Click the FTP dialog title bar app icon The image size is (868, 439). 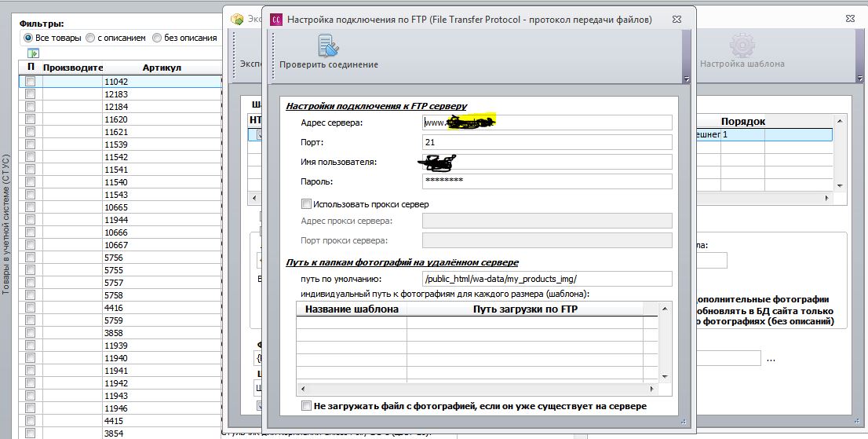[275, 20]
